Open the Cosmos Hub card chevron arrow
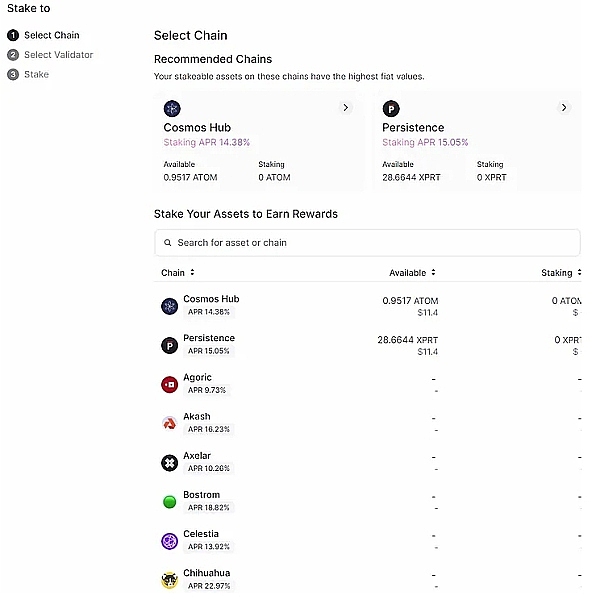 coord(345,107)
